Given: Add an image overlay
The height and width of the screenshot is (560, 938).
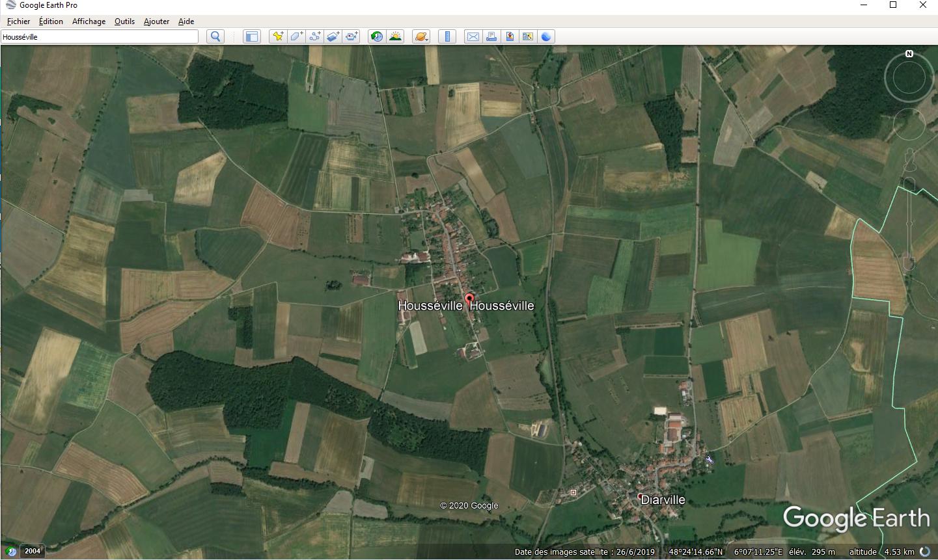Looking at the screenshot, I should point(333,36).
